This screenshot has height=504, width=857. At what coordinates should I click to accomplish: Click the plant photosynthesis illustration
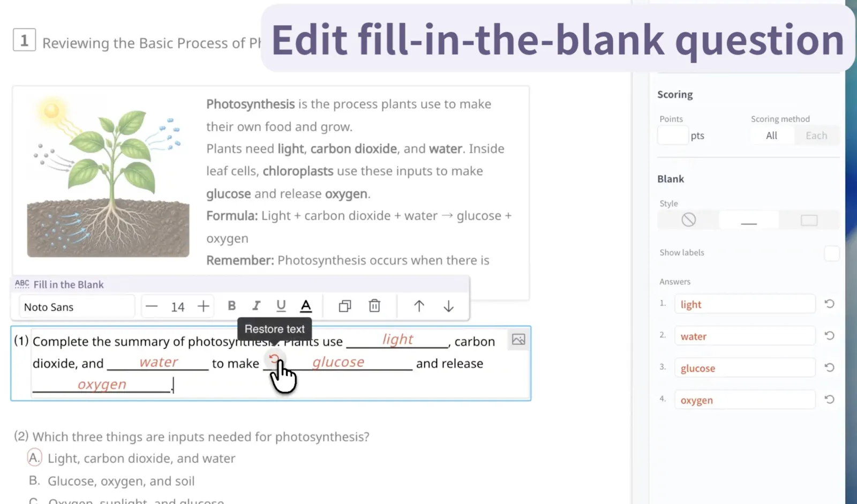click(x=109, y=176)
